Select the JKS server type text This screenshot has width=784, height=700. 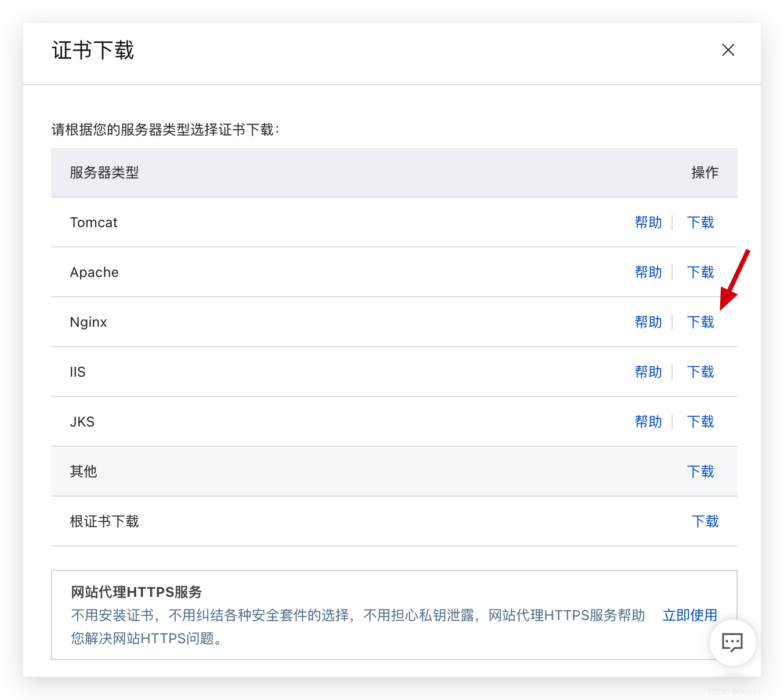pos(82,422)
